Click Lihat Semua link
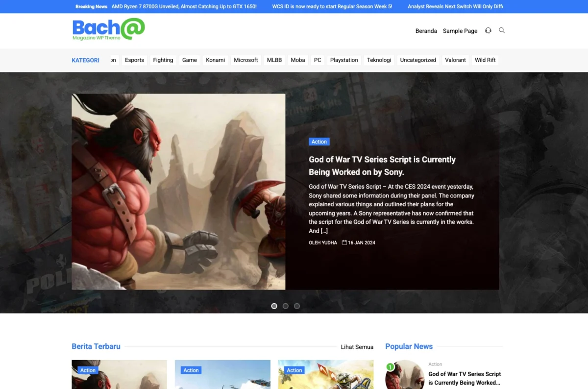 point(357,347)
